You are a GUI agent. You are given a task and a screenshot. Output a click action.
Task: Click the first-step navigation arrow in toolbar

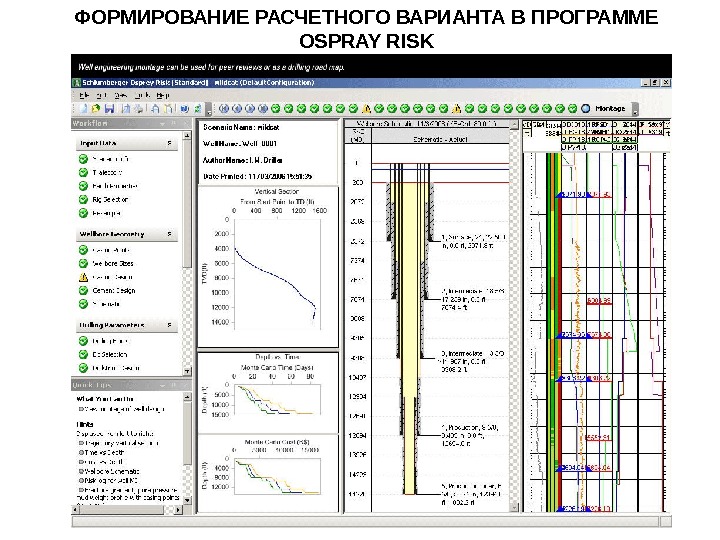click(224, 109)
